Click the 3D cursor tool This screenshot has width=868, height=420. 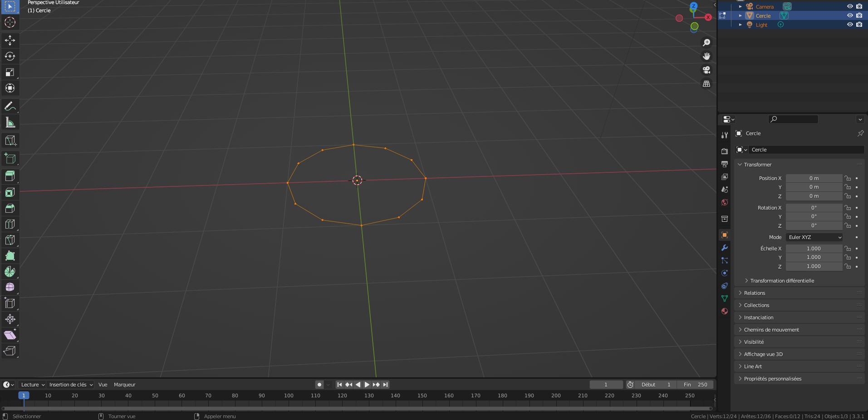pyautogui.click(x=10, y=22)
